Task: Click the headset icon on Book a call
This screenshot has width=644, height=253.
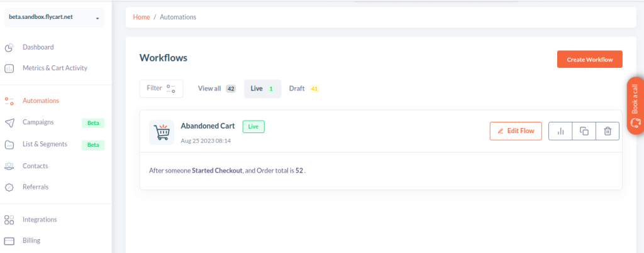Action: (636, 123)
